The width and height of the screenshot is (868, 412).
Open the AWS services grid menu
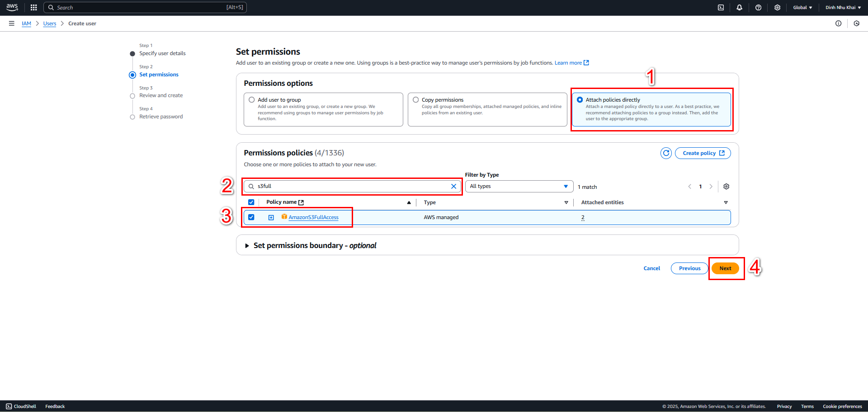click(33, 8)
